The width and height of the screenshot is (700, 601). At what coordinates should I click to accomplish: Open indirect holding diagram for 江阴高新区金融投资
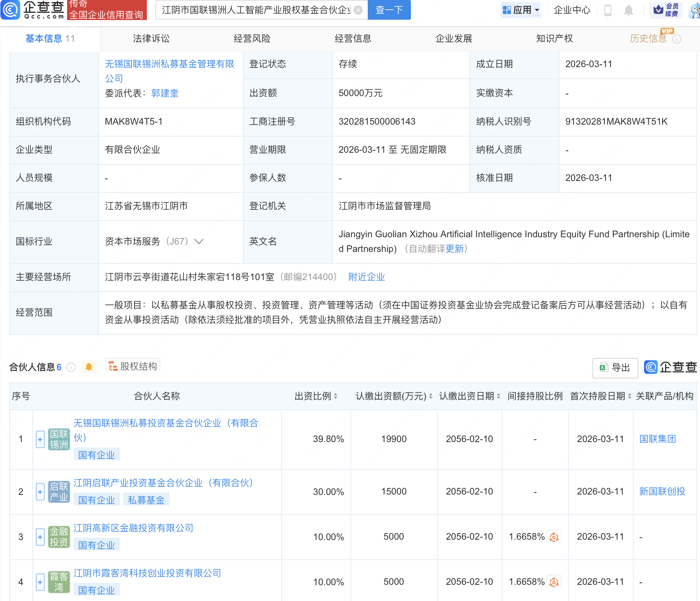tap(554, 537)
